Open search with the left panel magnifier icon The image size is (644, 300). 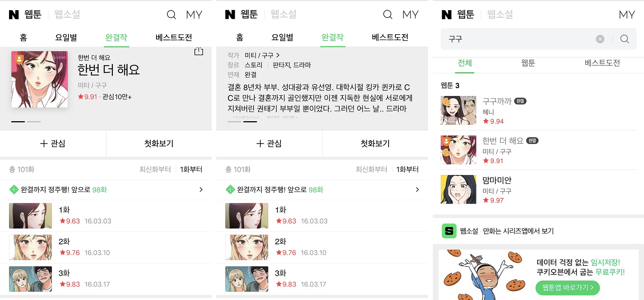[x=172, y=15]
